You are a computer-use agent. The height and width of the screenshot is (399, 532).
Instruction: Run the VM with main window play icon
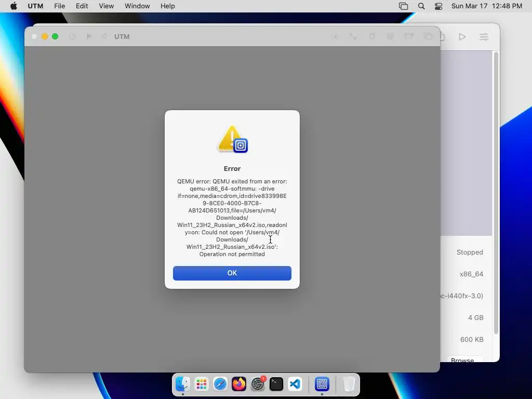[x=462, y=37]
